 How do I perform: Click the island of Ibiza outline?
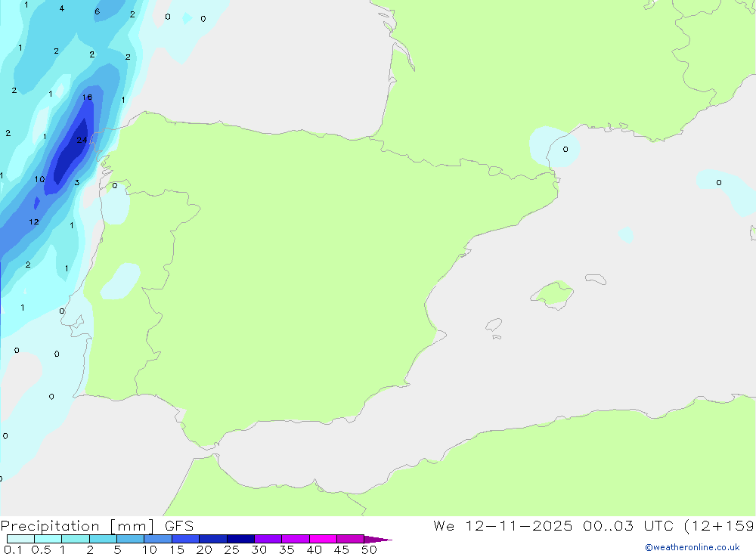(494, 324)
